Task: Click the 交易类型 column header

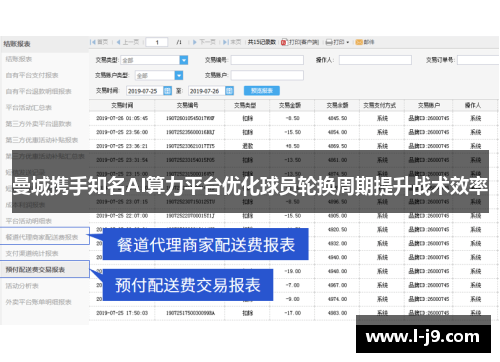Action: [245, 105]
